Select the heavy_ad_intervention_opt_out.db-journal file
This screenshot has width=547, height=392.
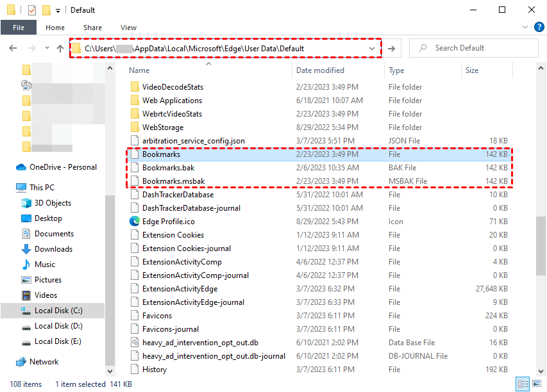click(319, 356)
